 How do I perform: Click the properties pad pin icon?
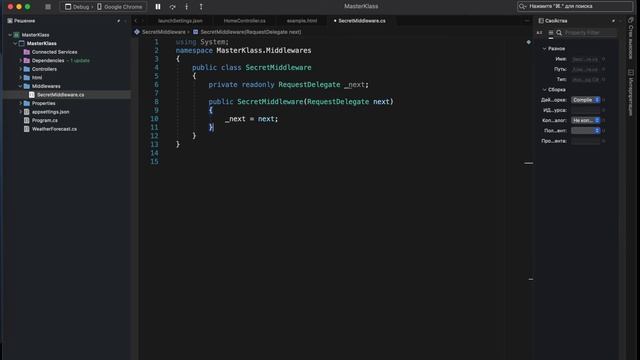613,21
